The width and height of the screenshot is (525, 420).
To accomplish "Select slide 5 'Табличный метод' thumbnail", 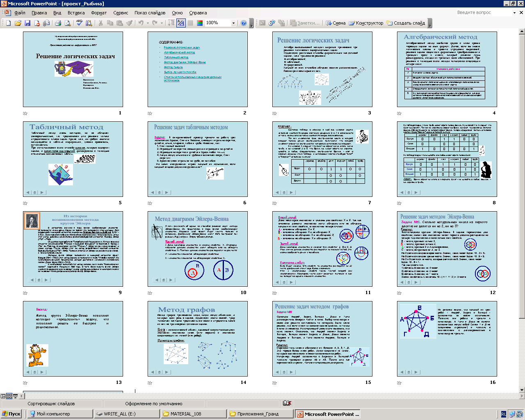I will point(73,158).
